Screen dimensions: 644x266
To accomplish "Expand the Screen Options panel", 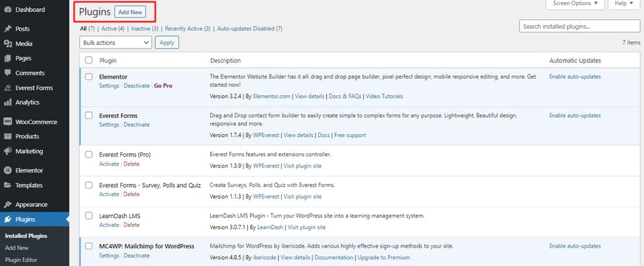I will coord(575,4).
